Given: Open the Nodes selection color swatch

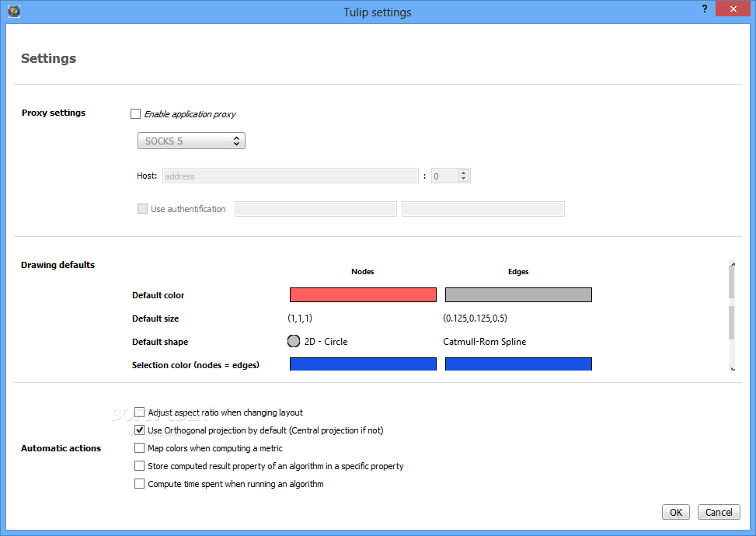Looking at the screenshot, I should point(363,364).
